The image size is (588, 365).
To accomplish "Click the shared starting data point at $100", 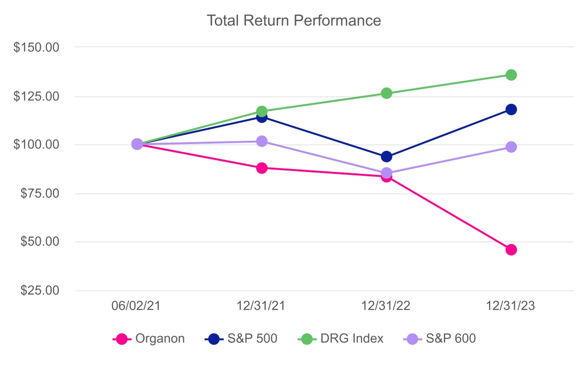I will coord(137,144).
